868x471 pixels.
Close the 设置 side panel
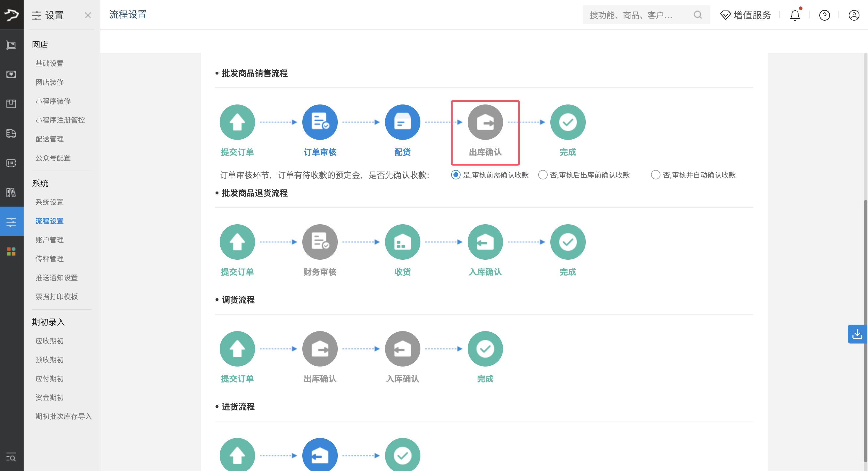(88, 15)
